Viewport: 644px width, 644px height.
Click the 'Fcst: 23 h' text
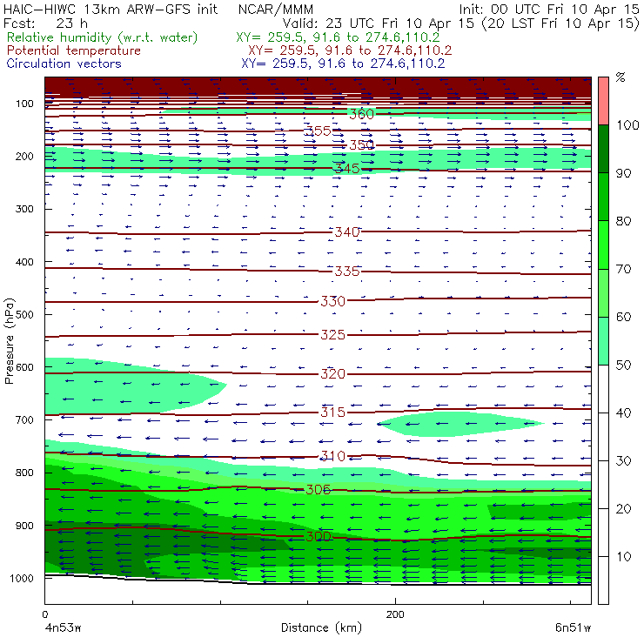pos(45,23)
